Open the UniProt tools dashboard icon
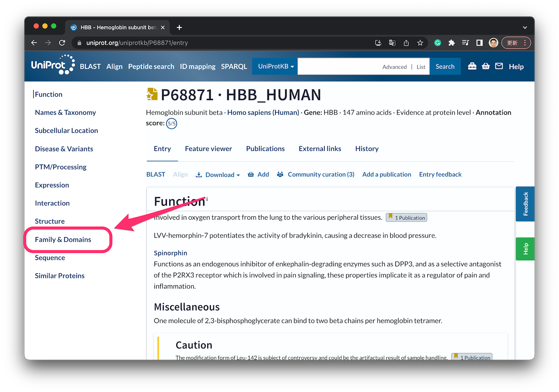Viewport: 559px width, 392px height. (472, 66)
